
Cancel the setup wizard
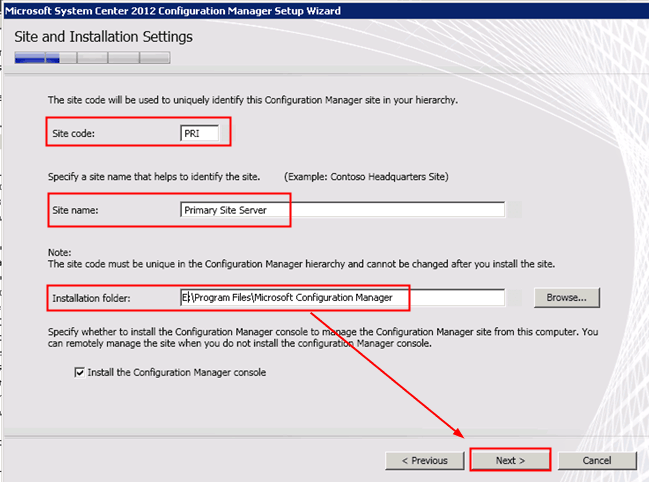pyautogui.click(x=596, y=460)
